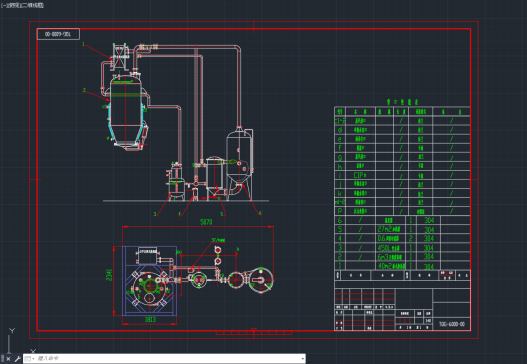The width and height of the screenshot is (527, 364).
Task: Select the 1813 dimension text
Action: [150, 320]
